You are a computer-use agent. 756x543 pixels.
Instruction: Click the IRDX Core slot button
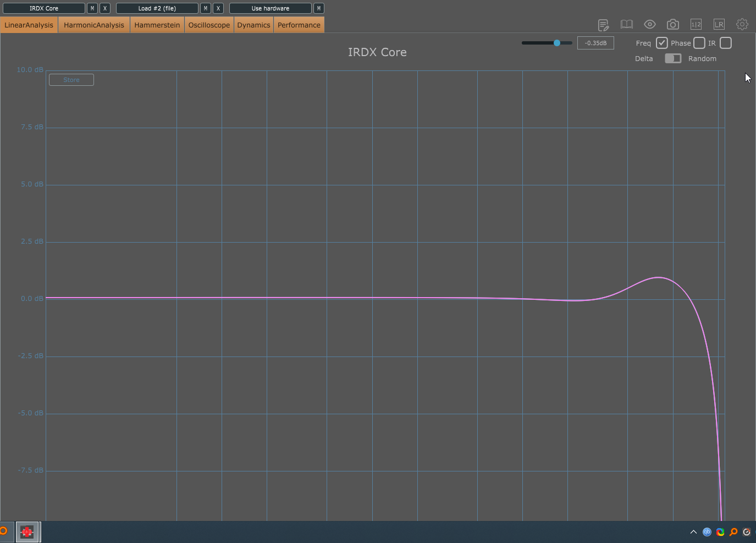point(44,8)
